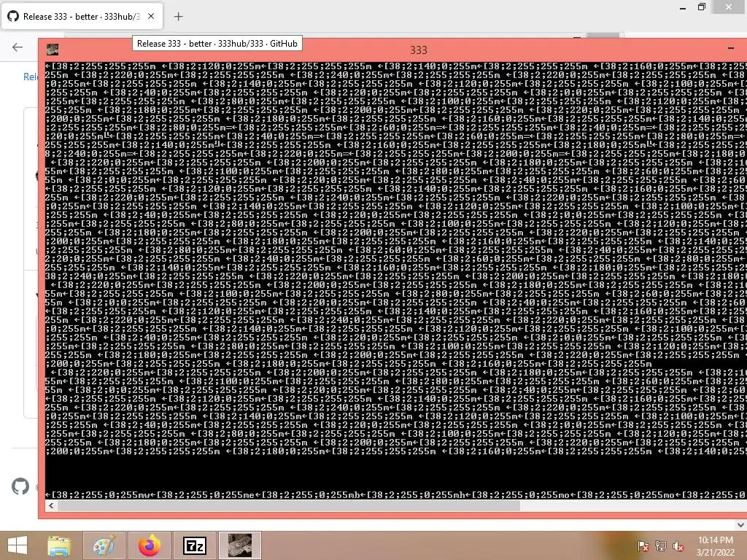Close the Release 333 browser tab
The image size is (747, 560).
tap(151, 16)
